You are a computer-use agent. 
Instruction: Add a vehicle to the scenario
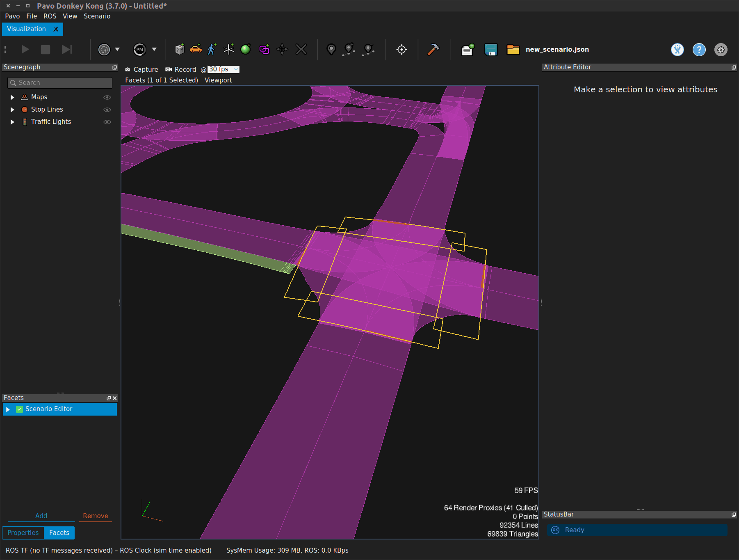coord(196,49)
